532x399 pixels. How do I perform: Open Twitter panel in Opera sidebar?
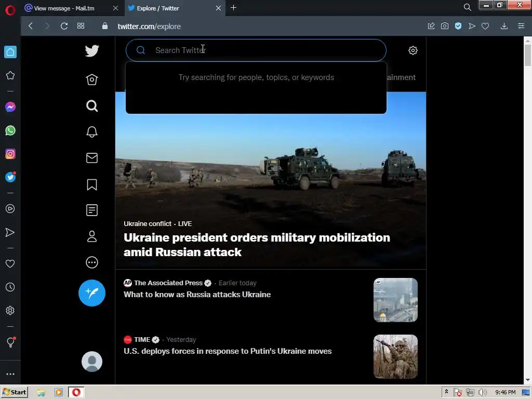tap(10, 177)
